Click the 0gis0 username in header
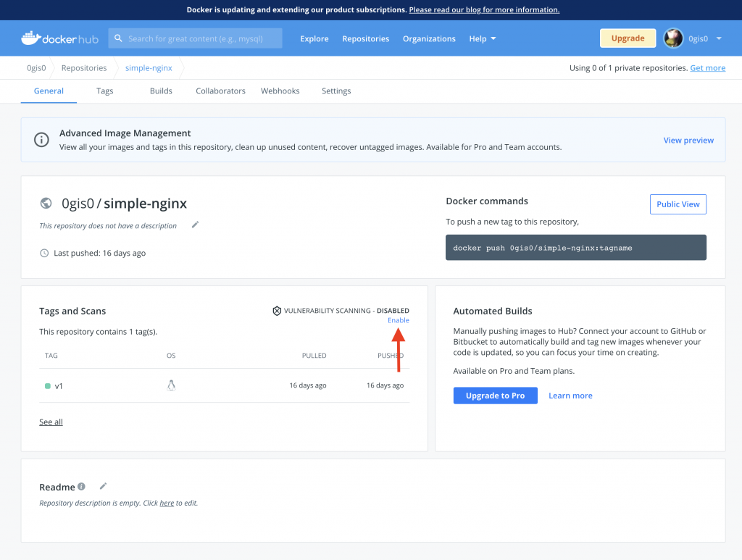Screen dimensions: 742x560 [698, 39]
